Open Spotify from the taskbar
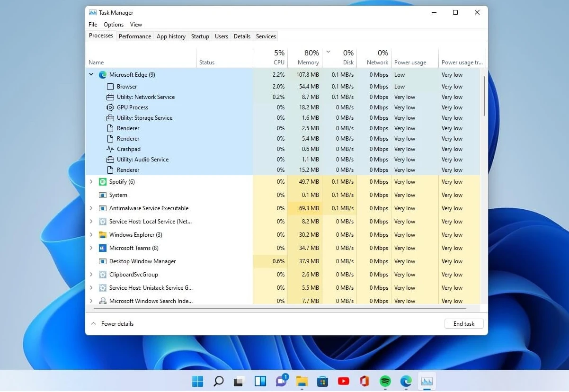Image resolution: width=569 pixels, height=392 pixels. click(x=385, y=381)
